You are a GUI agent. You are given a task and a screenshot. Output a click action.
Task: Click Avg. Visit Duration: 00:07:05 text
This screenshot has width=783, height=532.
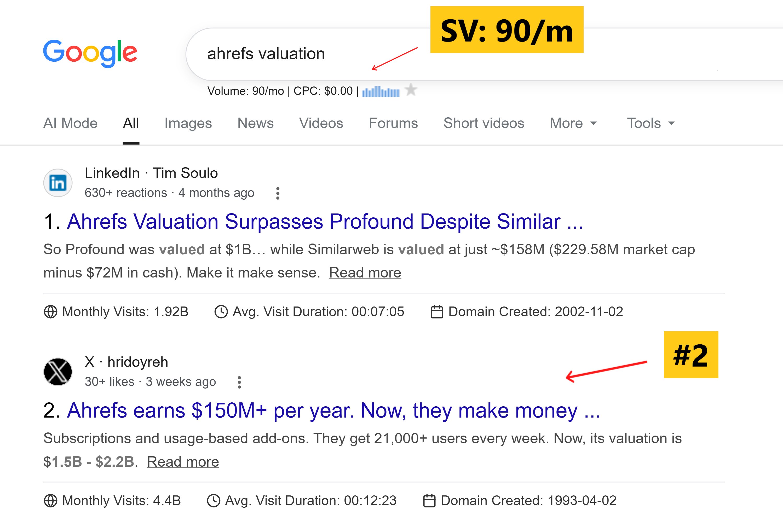[x=318, y=312]
